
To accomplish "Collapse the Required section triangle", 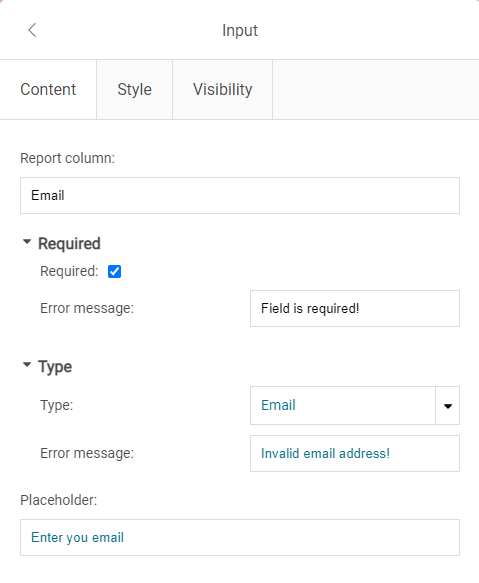I will pyautogui.click(x=27, y=242).
